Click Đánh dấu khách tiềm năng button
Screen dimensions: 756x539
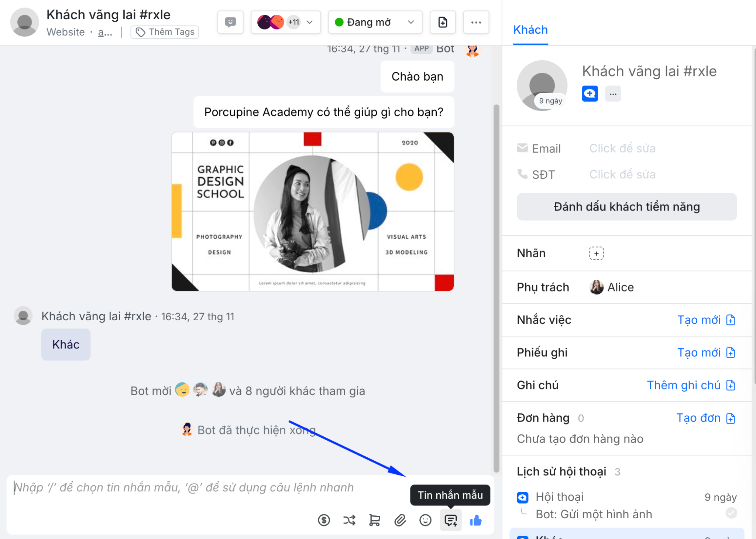626,207
